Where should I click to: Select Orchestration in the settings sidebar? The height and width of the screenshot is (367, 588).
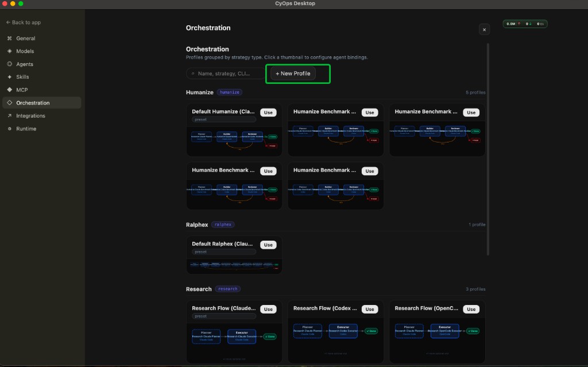41,103
